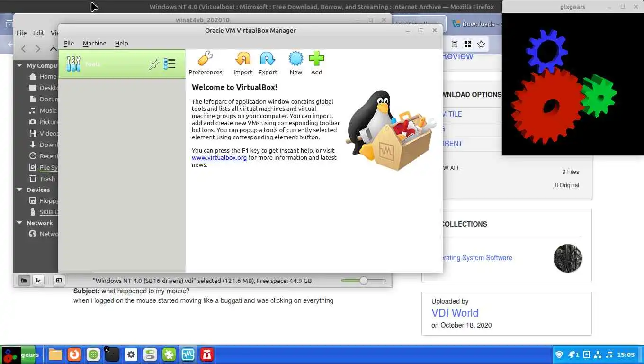The height and width of the screenshot is (364, 644).
Task: Click the green Add machine icon
Action: 316,59
